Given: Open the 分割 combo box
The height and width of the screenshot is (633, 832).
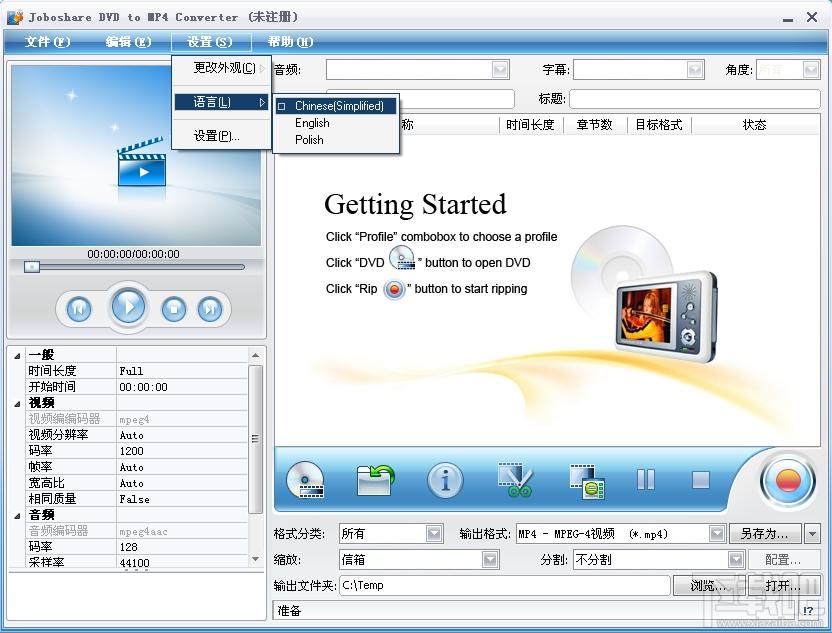Looking at the screenshot, I should [x=658, y=559].
